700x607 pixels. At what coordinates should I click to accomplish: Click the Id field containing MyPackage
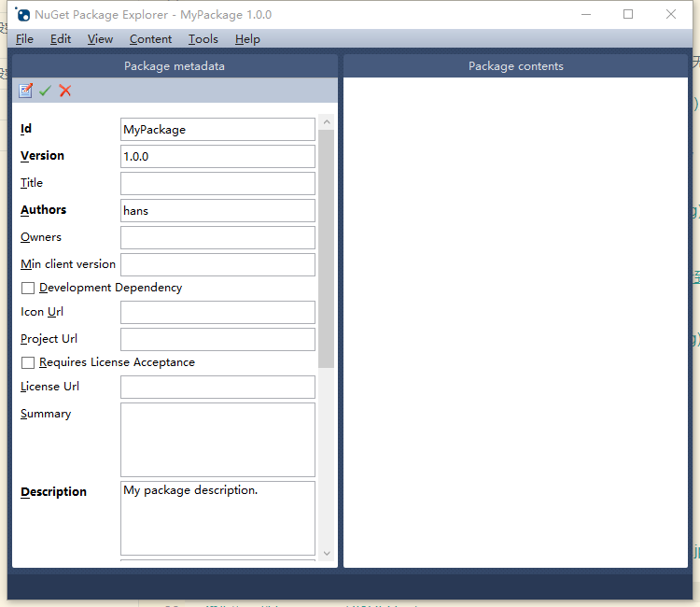pyautogui.click(x=217, y=130)
